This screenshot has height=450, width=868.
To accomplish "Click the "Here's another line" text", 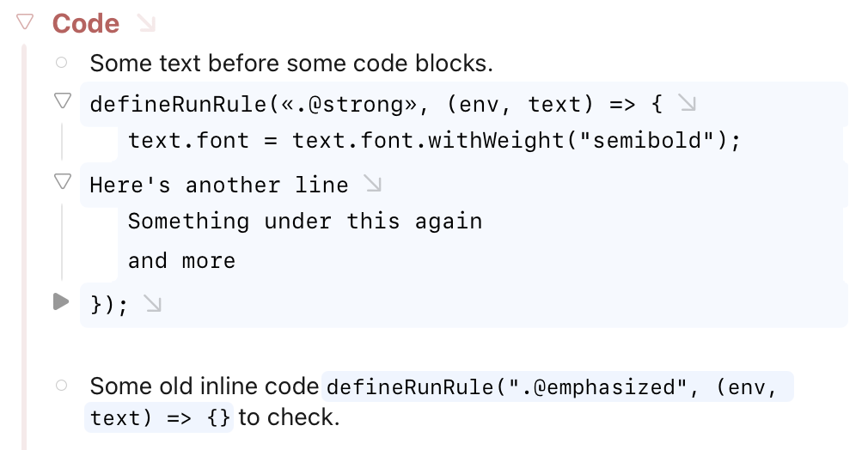I will pos(218,185).
